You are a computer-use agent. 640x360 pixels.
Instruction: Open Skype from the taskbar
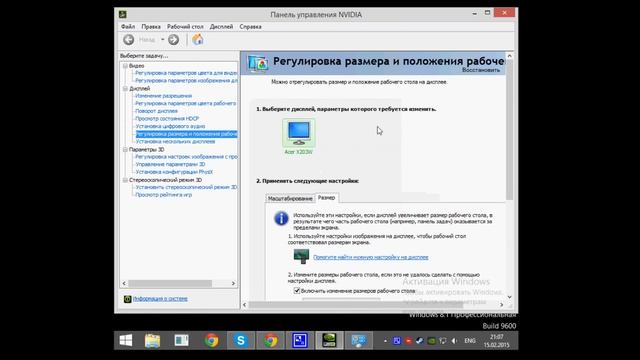[241, 340]
